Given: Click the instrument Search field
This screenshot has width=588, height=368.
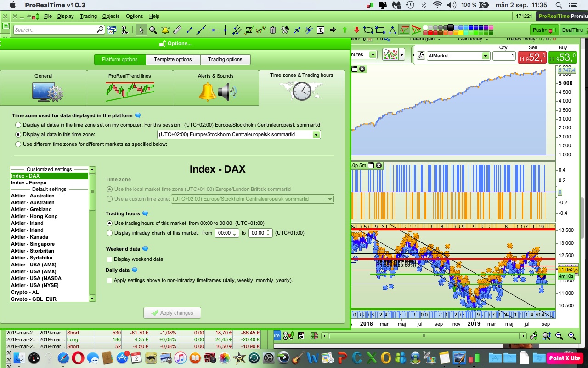Looking at the screenshot, I should click(x=59, y=30).
